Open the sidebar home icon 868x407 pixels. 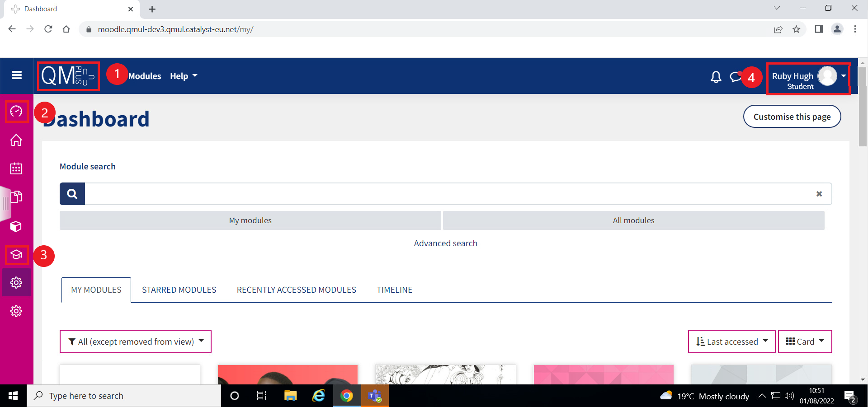click(16, 140)
